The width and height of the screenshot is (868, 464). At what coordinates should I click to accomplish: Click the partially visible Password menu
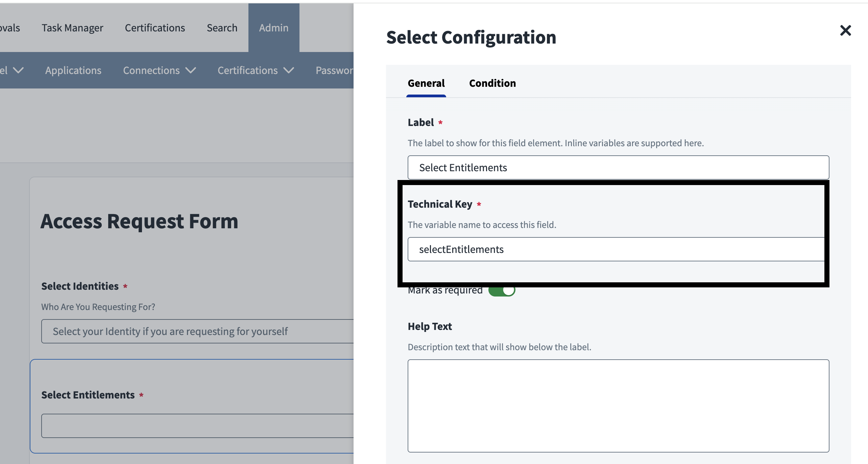[x=334, y=70]
